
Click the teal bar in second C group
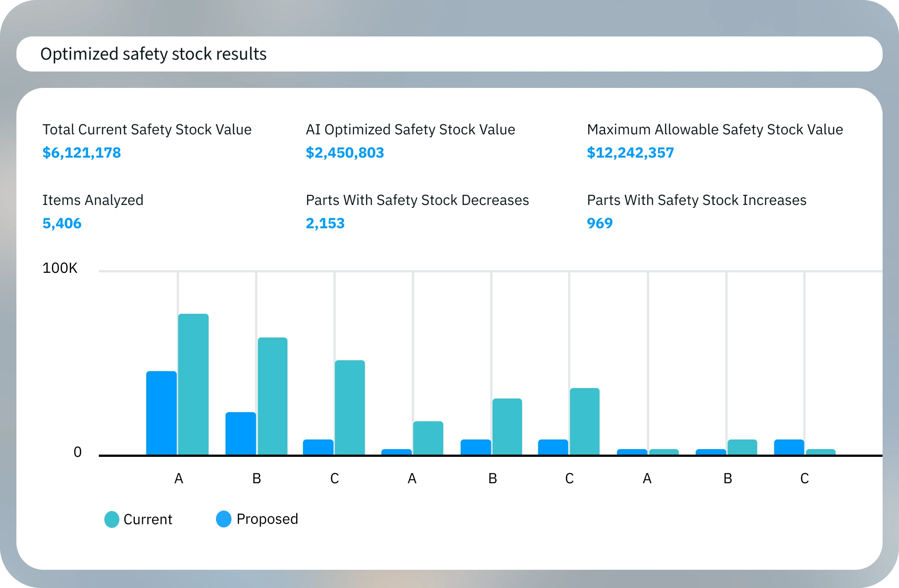coord(585,421)
